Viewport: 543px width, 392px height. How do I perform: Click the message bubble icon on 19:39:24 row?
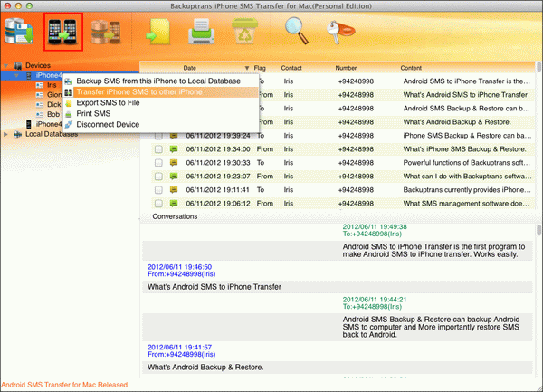174,136
